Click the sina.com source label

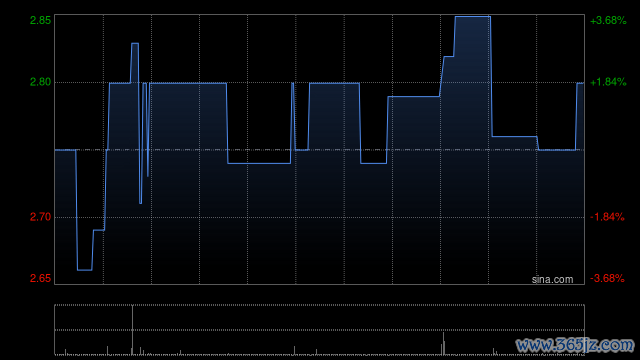pyautogui.click(x=552, y=280)
